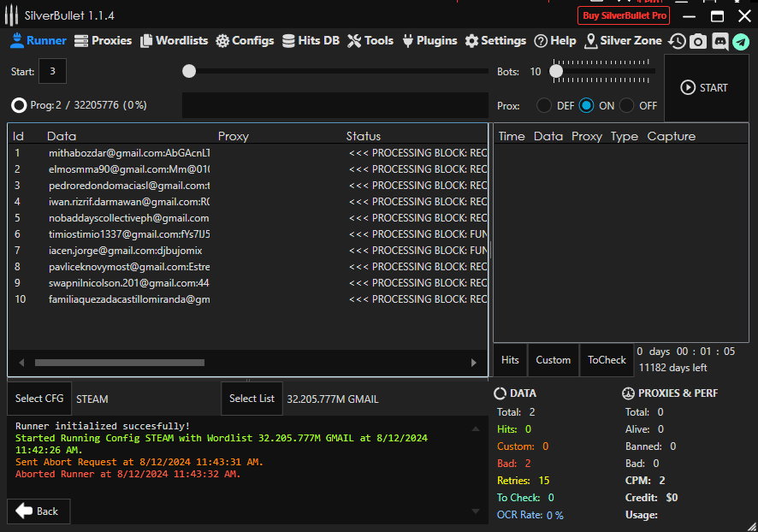
Task: Click the Select CFG button
Action: [39, 399]
